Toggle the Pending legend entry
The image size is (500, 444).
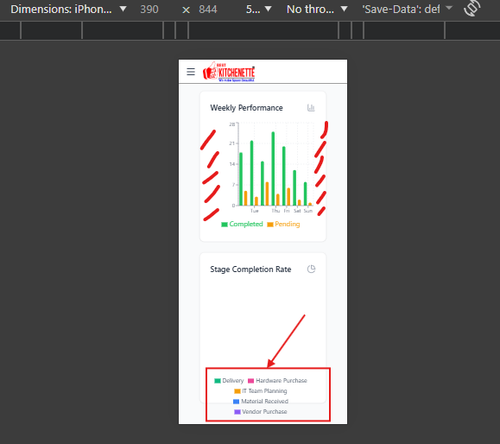click(x=284, y=224)
